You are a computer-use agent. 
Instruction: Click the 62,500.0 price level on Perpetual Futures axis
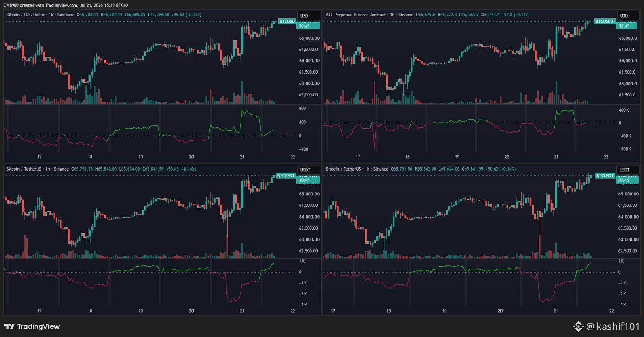(628, 95)
